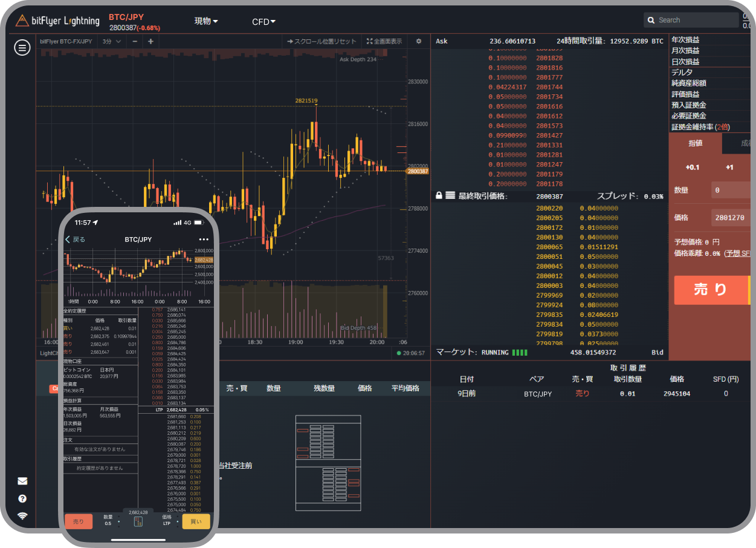
Task: Select the 指値 order tab
Action: tap(695, 143)
